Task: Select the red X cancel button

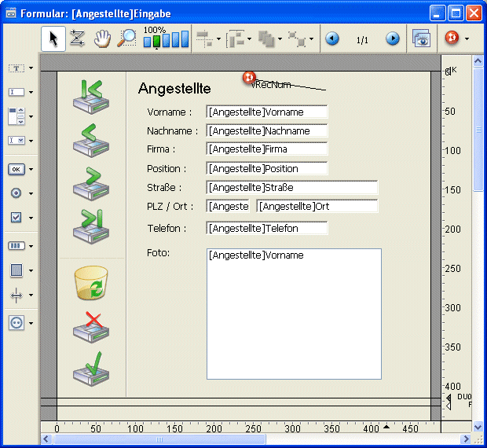Action: pyautogui.click(x=91, y=327)
